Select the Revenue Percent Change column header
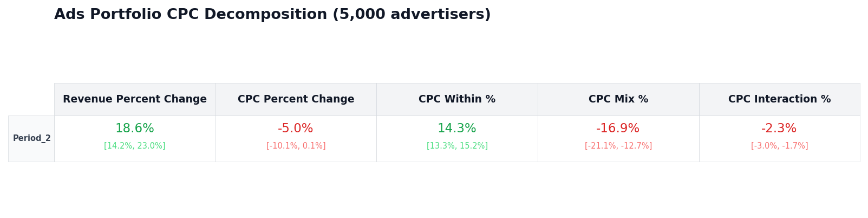868x218 pixels. pos(135,99)
